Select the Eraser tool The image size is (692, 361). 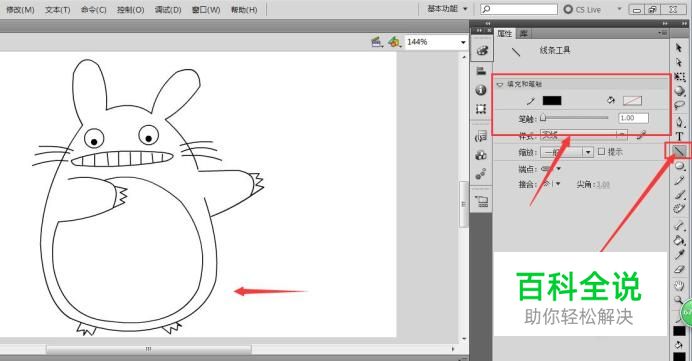(x=679, y=269)
